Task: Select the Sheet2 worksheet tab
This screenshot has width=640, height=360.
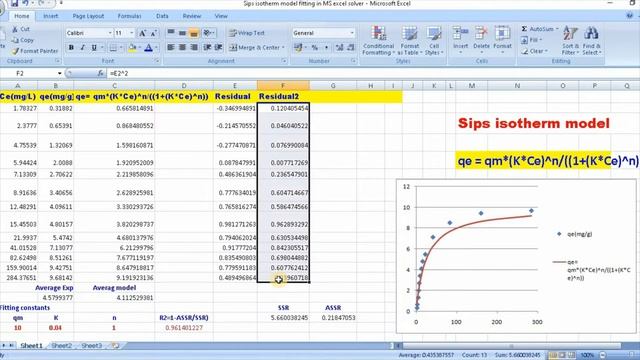Action: (x=62, y=345)
